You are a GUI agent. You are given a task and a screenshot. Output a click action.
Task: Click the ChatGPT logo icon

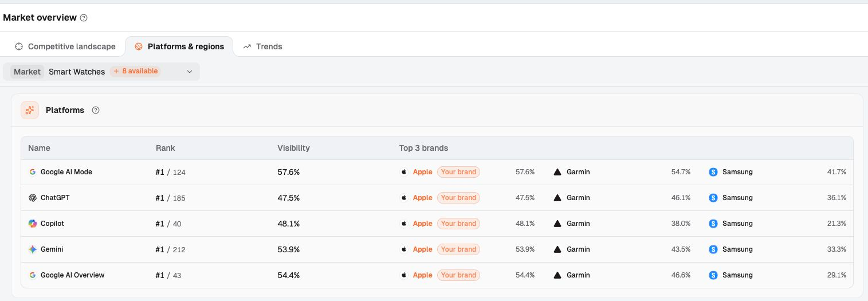point(33,198)
